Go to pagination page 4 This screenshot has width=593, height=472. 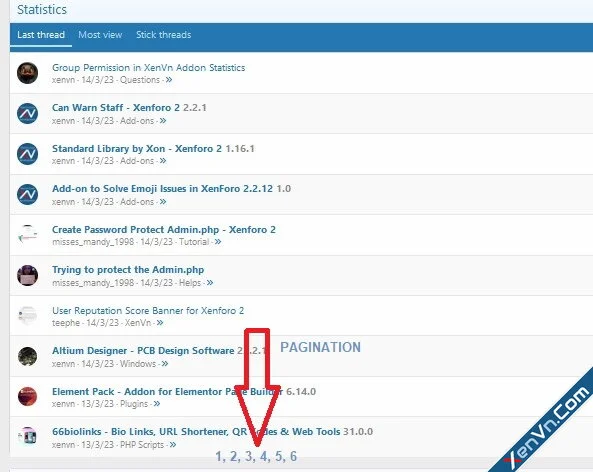[264, 456]
